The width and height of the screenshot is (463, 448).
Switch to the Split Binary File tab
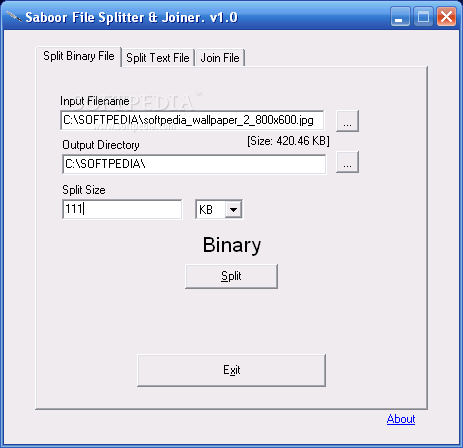coord(79,56)
